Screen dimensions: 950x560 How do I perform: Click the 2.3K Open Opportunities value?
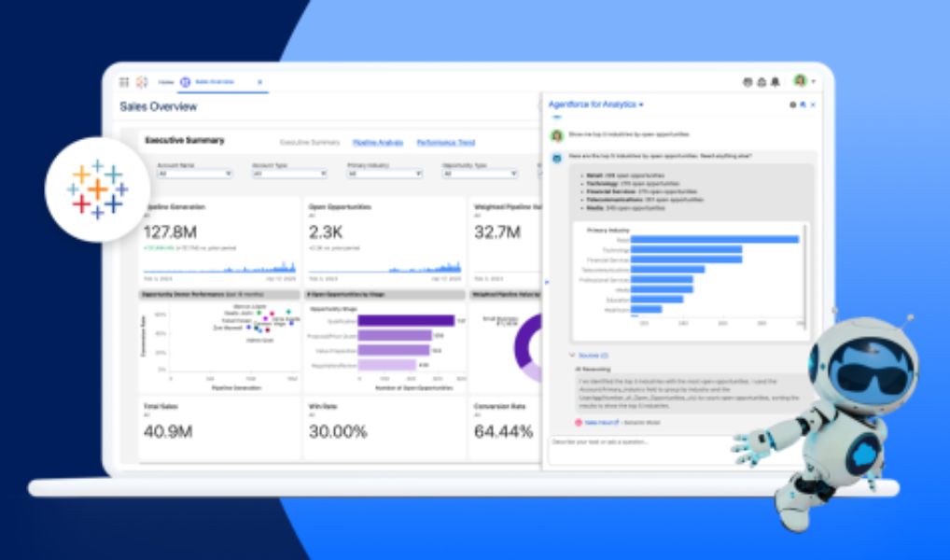tap(326, 232)
